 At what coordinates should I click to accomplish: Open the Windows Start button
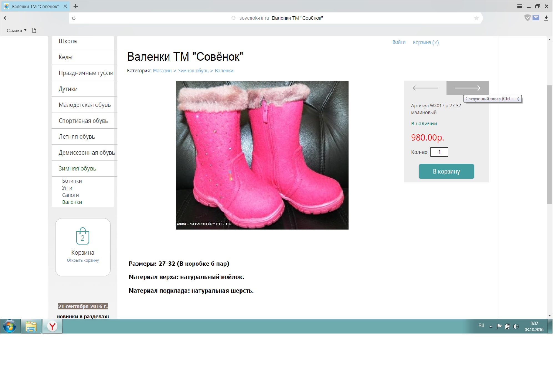(10, 326)
